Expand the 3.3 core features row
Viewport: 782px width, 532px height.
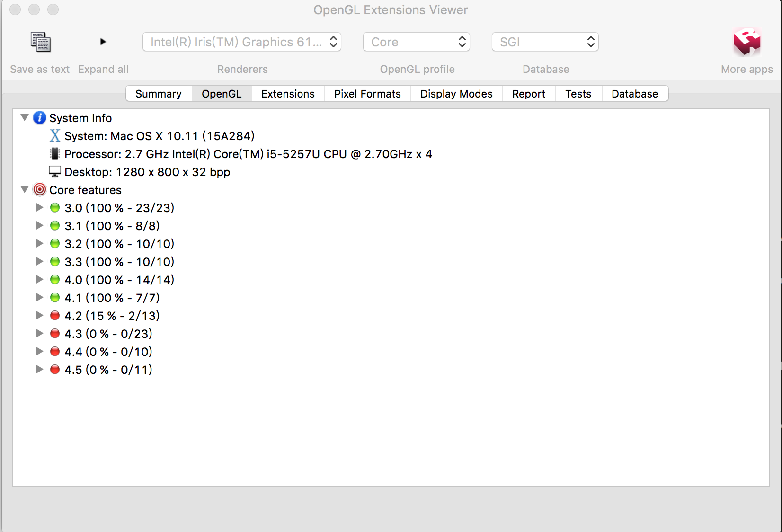[40, 261]
